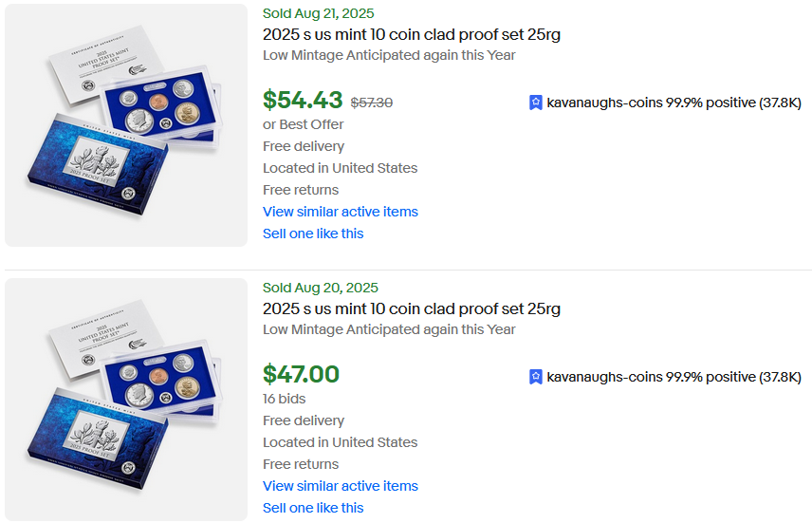Open the product thumbnail of the Aug 20 listing
The image size is (812, 523).
point(126,400)
